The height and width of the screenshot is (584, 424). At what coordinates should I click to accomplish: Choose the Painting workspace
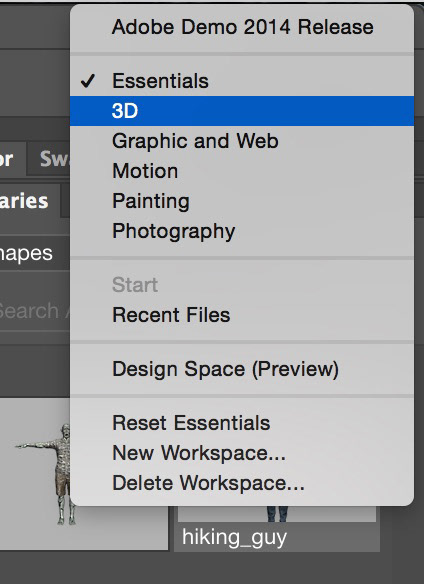(242, 201)
